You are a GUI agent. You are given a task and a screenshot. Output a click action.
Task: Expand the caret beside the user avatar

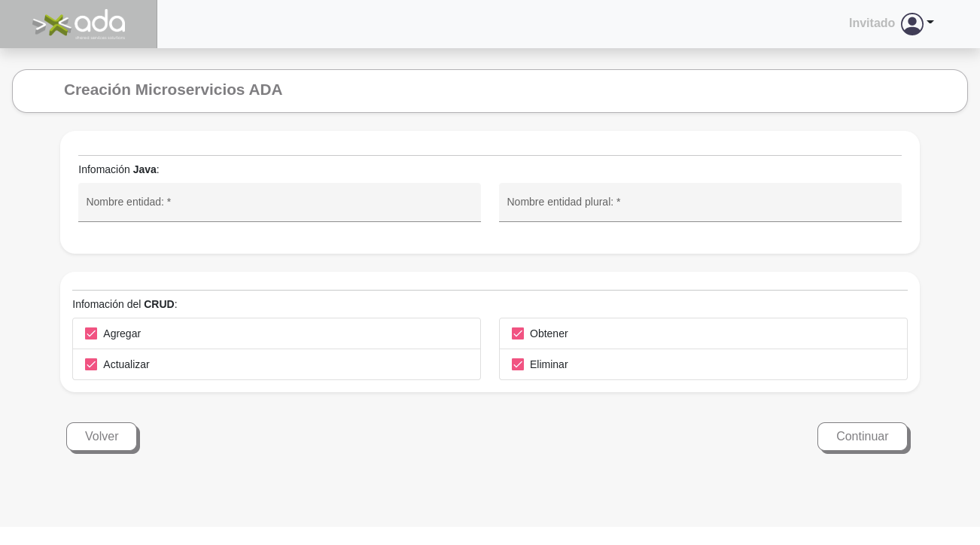click(x=930, y=23)
